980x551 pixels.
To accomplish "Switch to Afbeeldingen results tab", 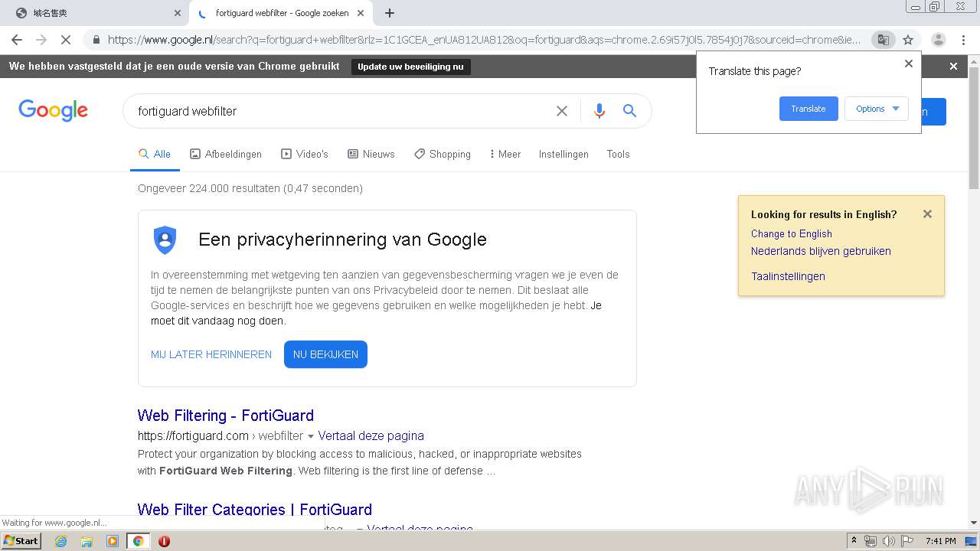I will coord(226,154).
